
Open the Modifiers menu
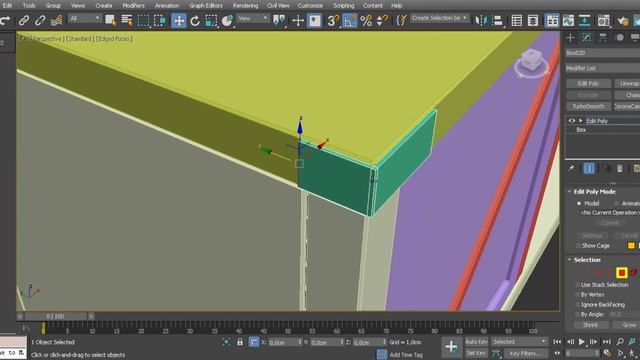click(x=133, y=6)
